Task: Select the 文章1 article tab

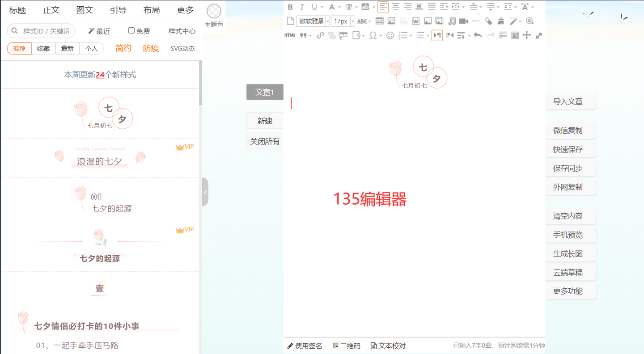Action: tap(265, 92)
